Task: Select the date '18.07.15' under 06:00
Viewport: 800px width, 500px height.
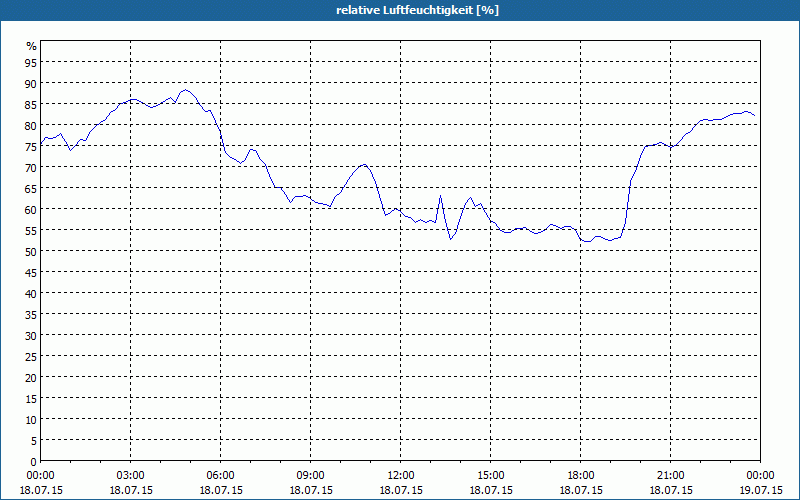Action: (220, 490)
